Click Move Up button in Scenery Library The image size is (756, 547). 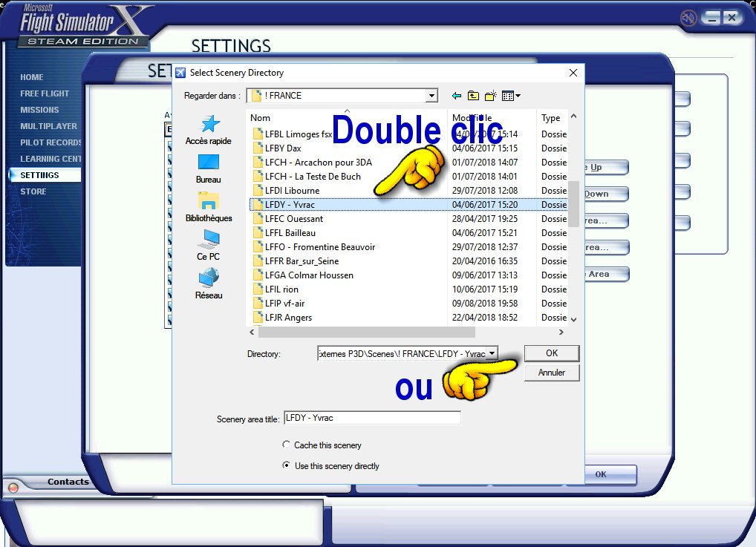coord(607,167)
